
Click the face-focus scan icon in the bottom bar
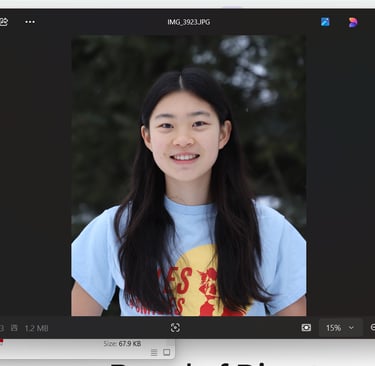(175, 328)
